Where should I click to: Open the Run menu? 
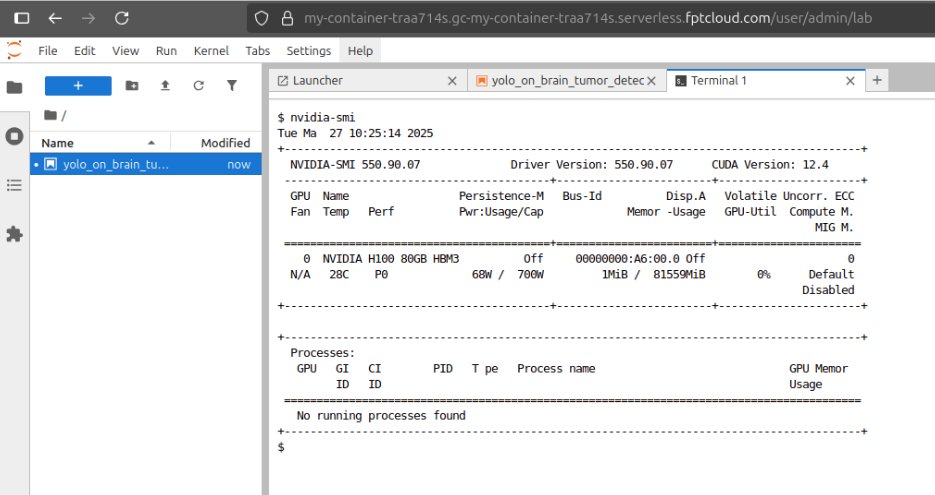coord(166,51)
